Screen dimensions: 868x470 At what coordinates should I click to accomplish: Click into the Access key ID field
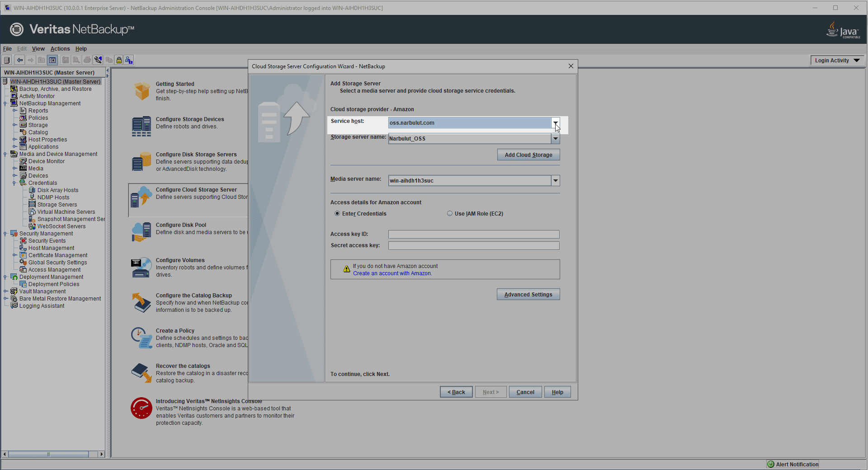pyautogui.click(x=473, y=234)
